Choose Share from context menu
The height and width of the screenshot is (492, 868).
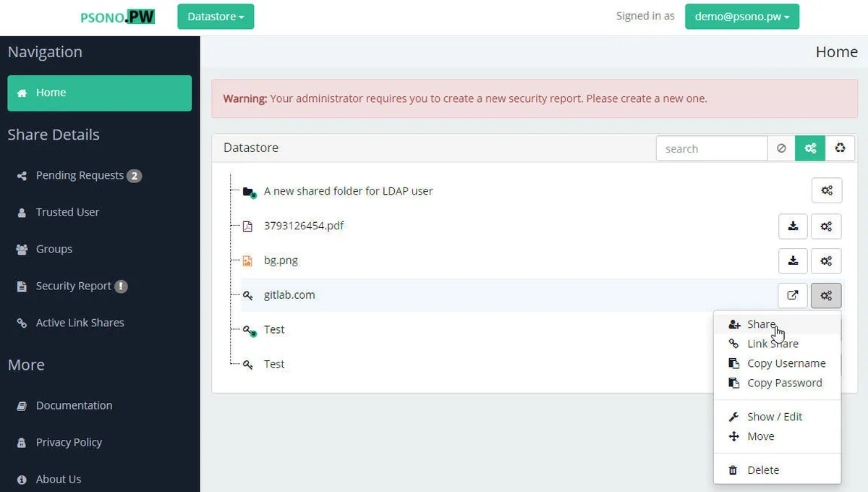pos(777,324)
